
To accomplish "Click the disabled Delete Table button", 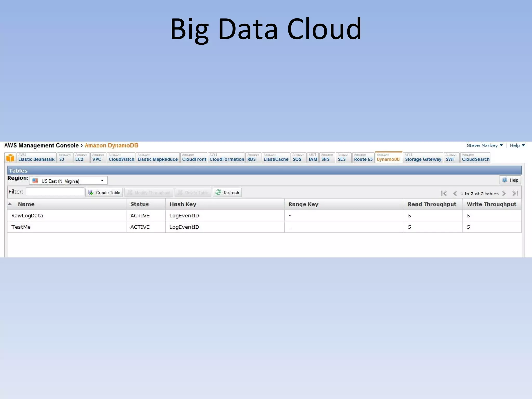I will (193, 192).
